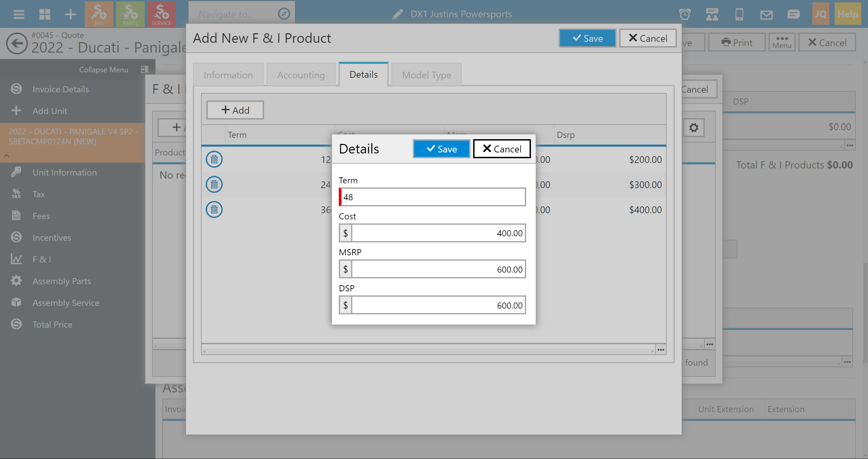
Task: Collapse the Ducati Panigale unit section
Action: [x=6, y=156]
